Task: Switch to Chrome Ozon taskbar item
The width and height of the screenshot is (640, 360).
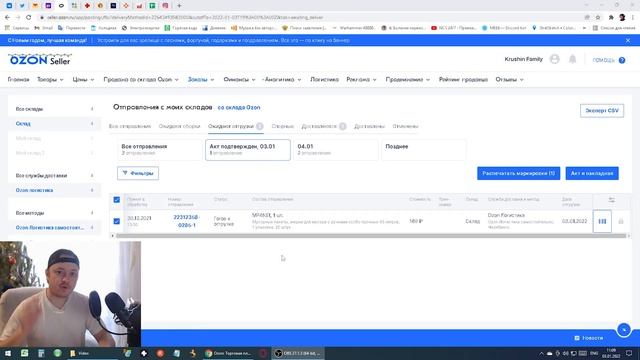Action: click(x=229, y=353)
